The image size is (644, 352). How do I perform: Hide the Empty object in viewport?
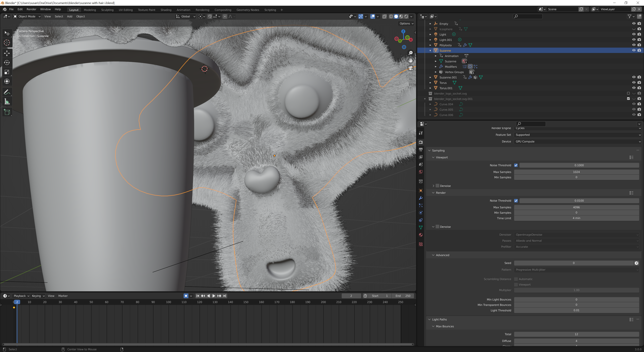pyautogui.click(x=634, y=23)
